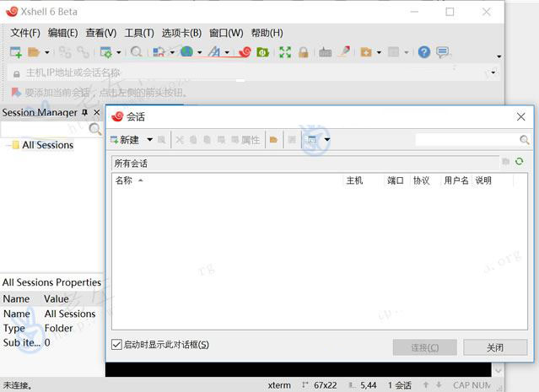Click the 关闭 button in dialog
The image size is (539, 392).
(495, 347)
